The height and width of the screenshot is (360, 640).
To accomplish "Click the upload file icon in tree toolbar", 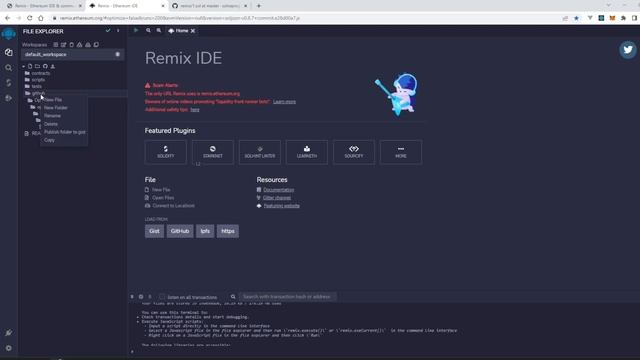I will pyautogui.click(x=53, y=66).
